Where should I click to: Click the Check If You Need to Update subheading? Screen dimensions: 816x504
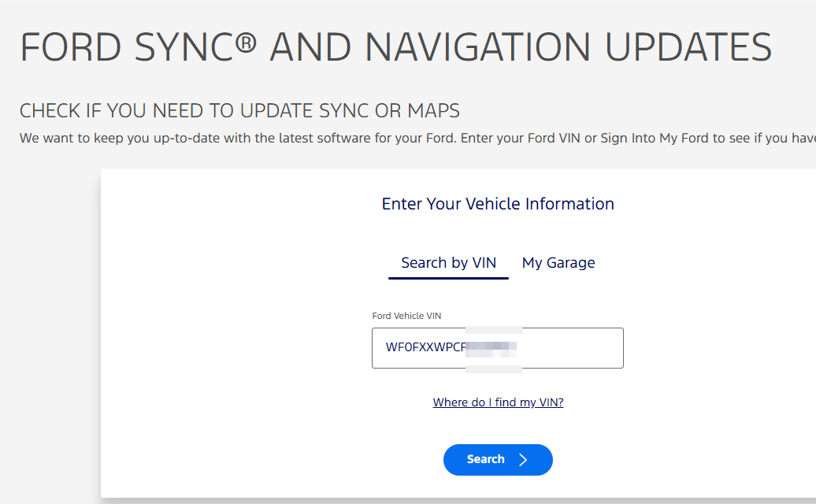pyautogui.click(x=239, y=110)
